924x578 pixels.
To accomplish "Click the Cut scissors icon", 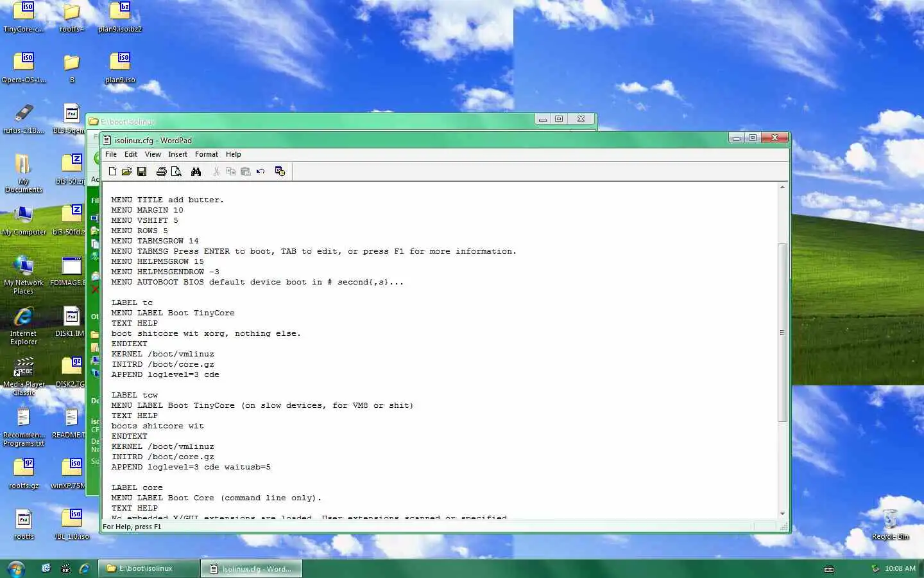I will coord(216,171).
